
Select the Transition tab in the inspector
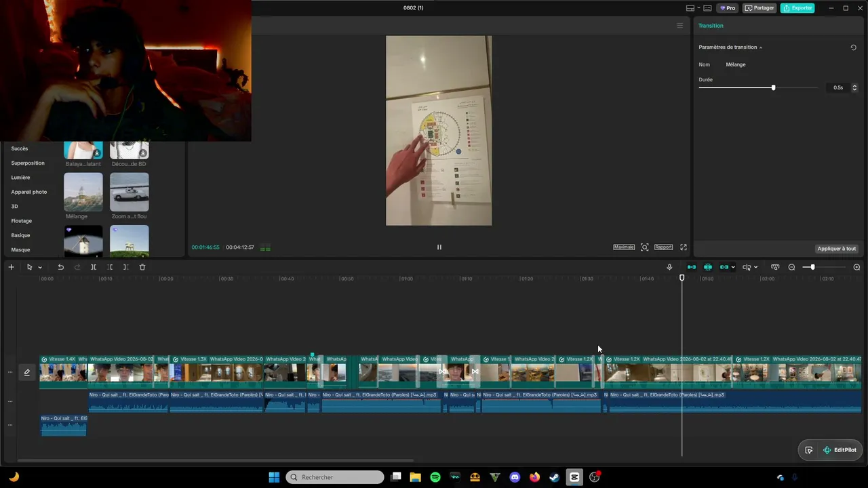coord(711,26)
